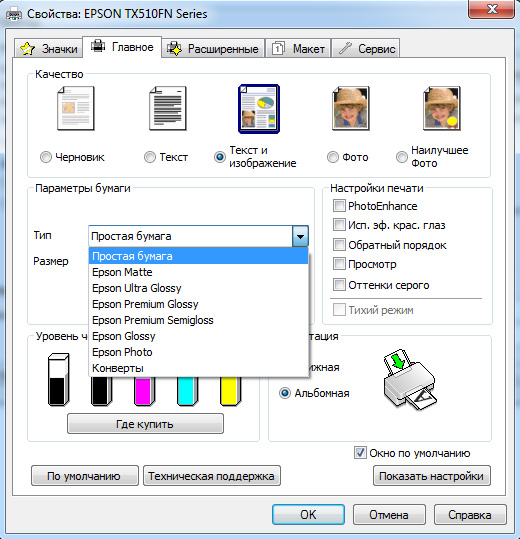Click the yellow ink cartridge level
The width and height of the screenshot is (520, 539).
230,392
